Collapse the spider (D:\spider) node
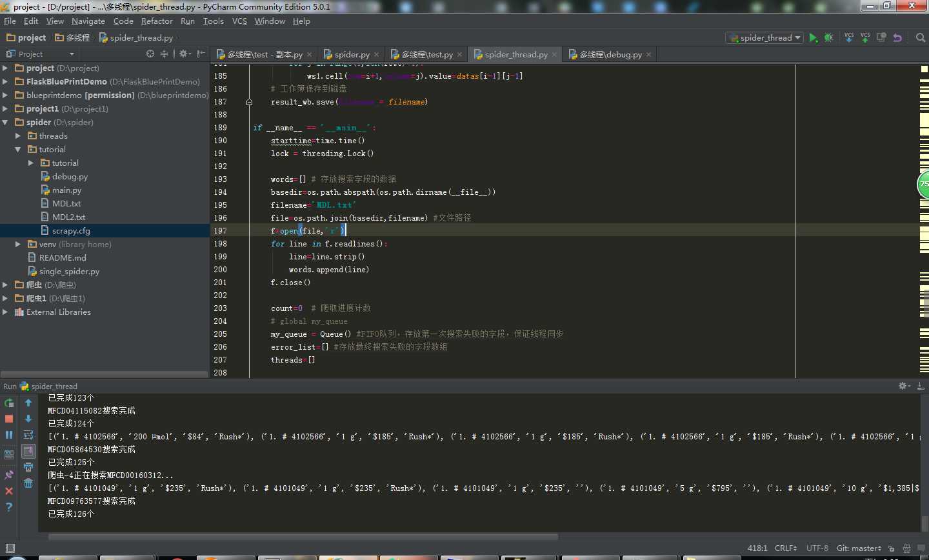Viewport: 929px width, 560px height. (5, 122)
